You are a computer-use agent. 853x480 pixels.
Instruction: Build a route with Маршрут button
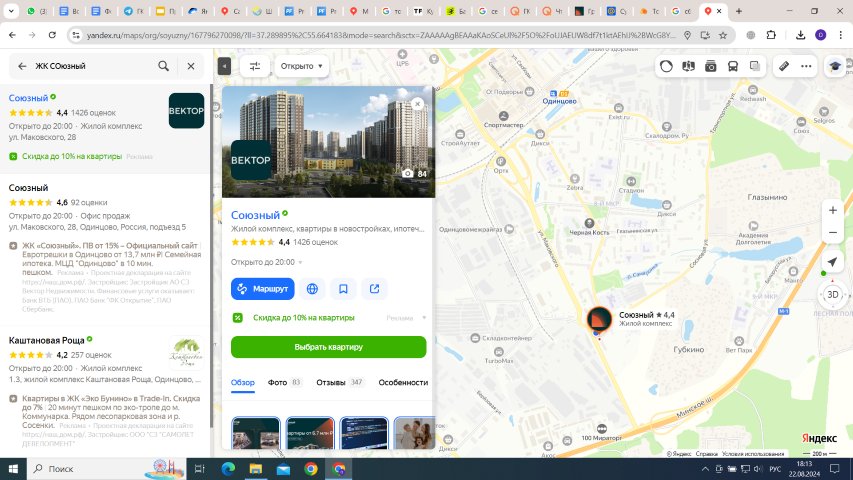263,289
